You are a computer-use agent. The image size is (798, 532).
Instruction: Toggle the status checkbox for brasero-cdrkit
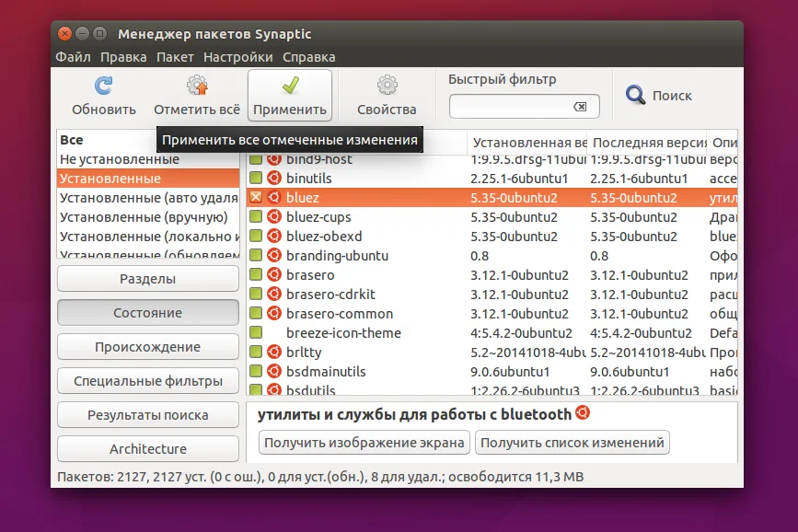pos(256,294)
